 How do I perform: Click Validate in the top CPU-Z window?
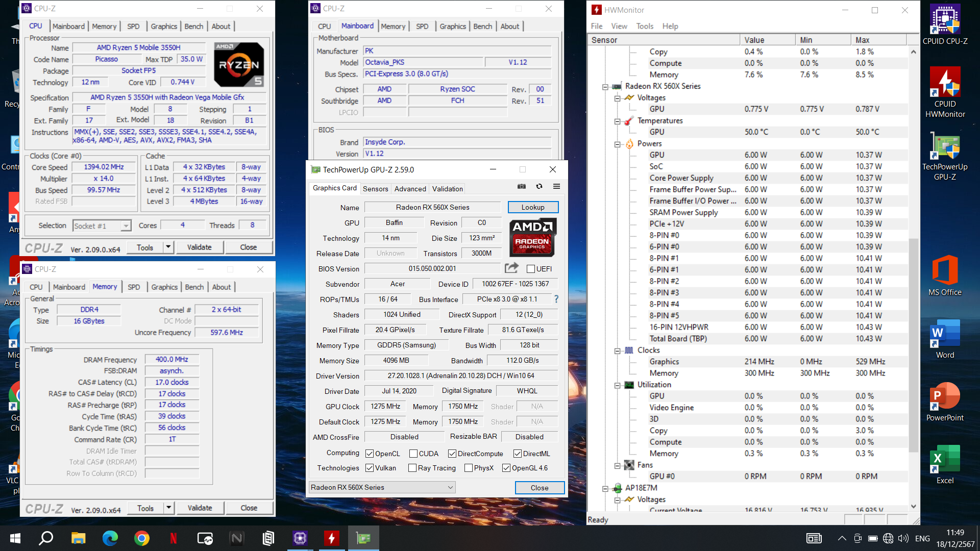click(x=199, y=247)
